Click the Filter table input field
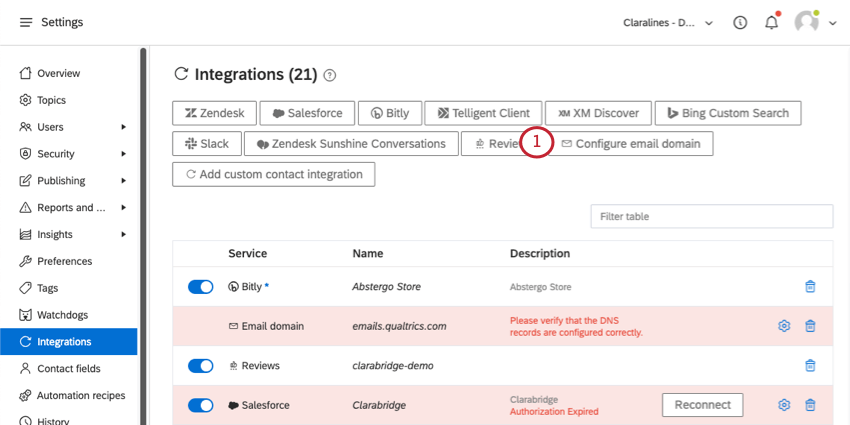 pyautogui.click(x=712, y=216)
